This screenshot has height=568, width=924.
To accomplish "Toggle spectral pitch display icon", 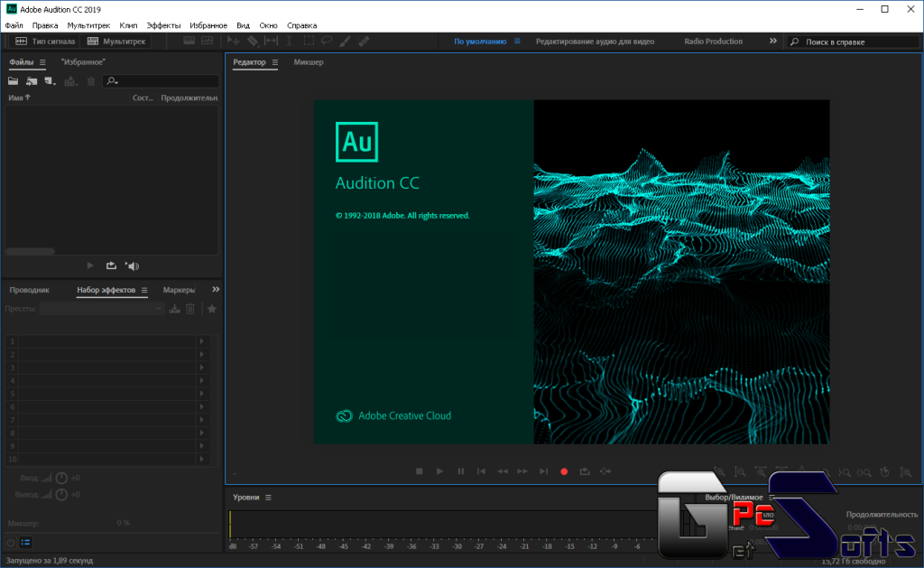I will pos(208,42).
